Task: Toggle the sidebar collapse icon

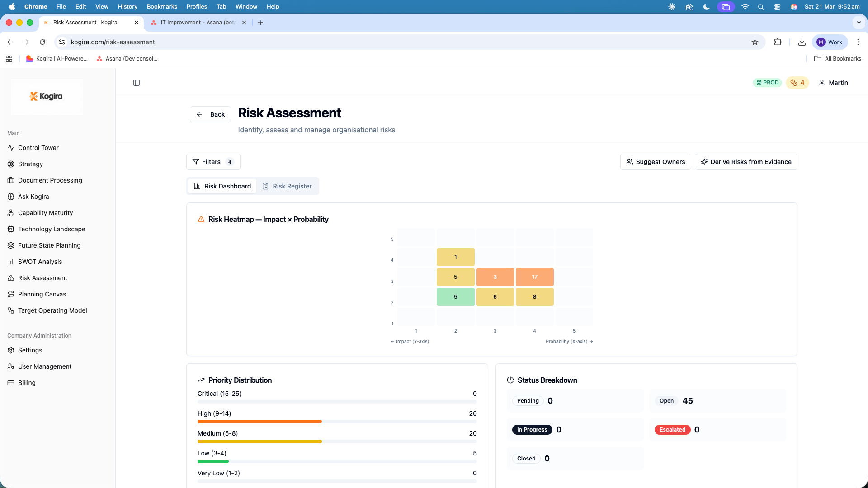Action: click(137, 83)
